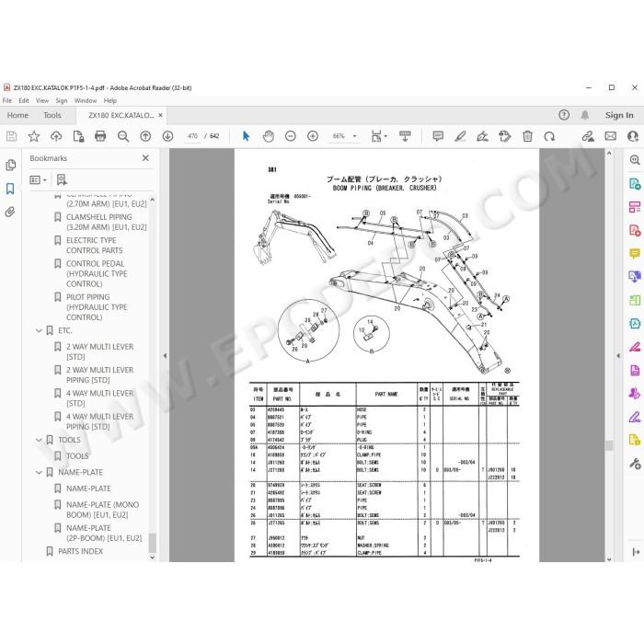Select the arrow Selection tool
Screen dimensions: 644x644
pyautogui.click(x=246, y=136)
